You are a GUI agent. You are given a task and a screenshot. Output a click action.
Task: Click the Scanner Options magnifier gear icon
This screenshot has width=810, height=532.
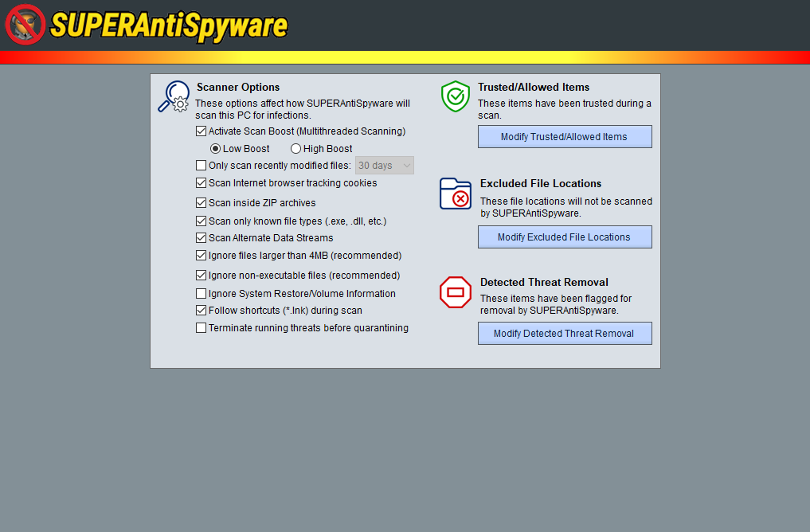click(174, 96)
